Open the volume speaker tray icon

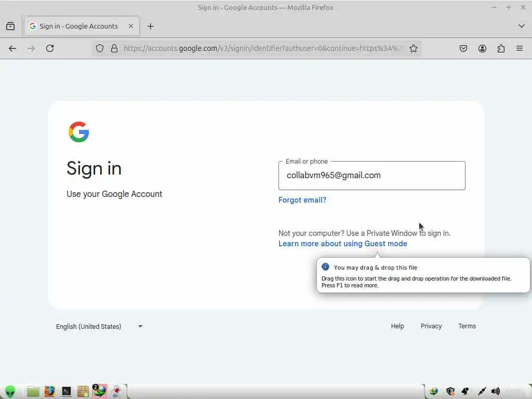[495, 392]
